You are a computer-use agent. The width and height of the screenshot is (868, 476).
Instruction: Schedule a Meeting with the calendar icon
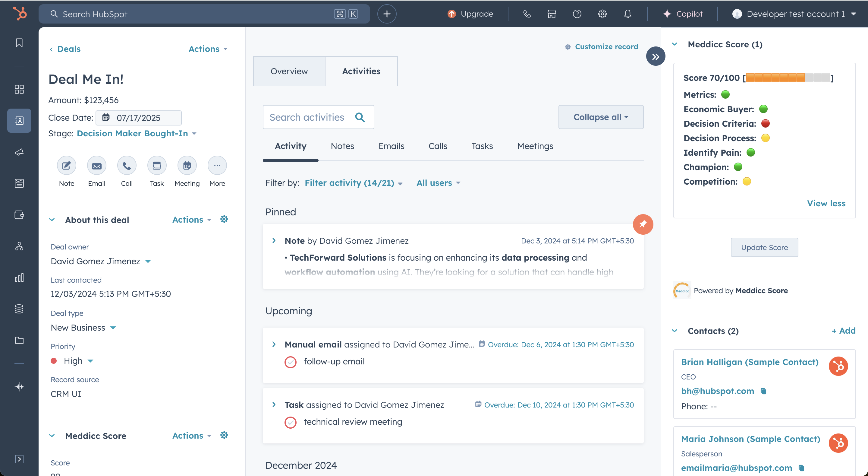point(187,165)
